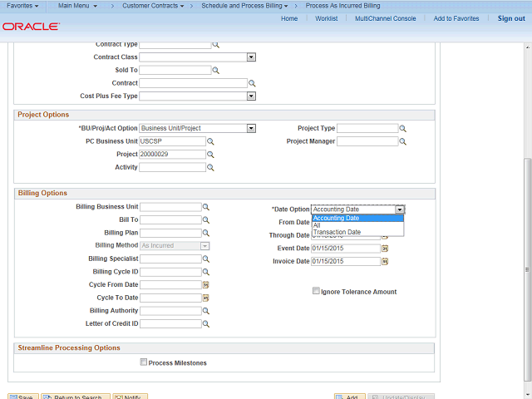This screenshot has width=532, height=399.
Task: Select Transaction Date from the open list
Action: coord(337,232)
